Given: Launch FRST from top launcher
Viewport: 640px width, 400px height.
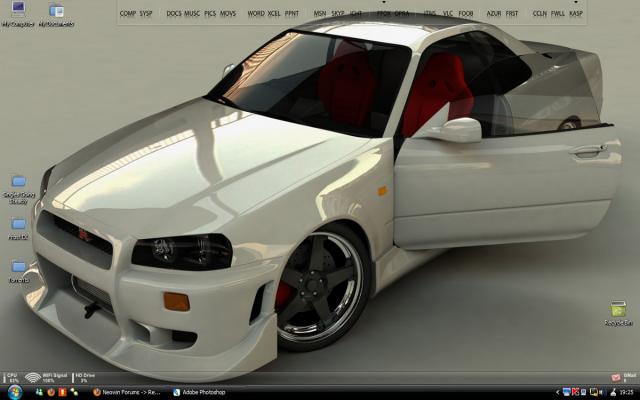Looking at the screenshot, I should tap(512, 13).
